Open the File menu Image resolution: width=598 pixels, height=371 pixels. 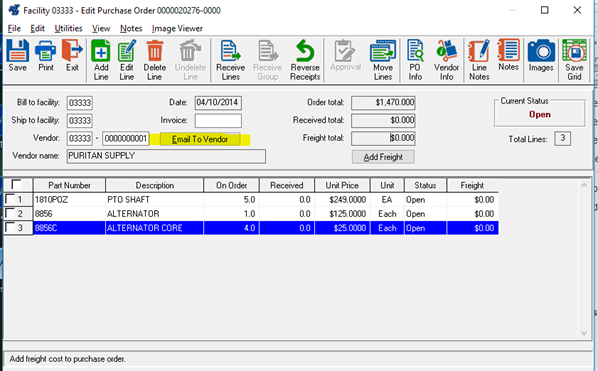click(x=14, y=28)
